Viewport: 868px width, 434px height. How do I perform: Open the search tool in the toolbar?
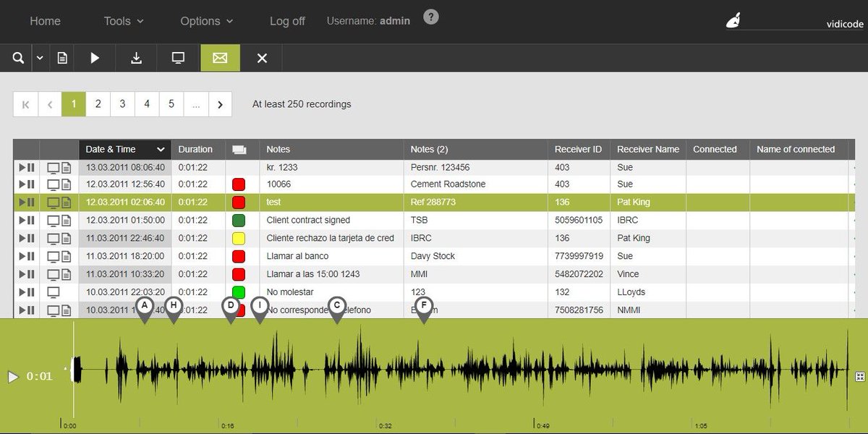click(18, 58)
